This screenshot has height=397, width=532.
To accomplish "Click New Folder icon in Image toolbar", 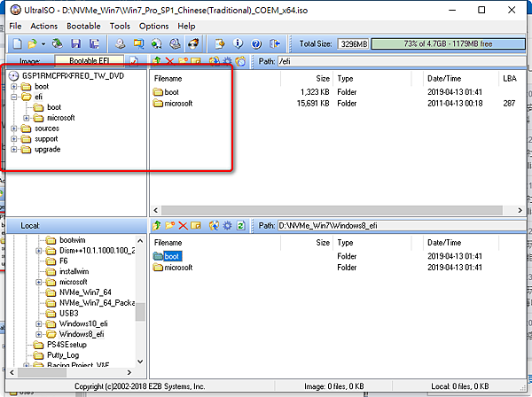I will [x=183, y=61].
